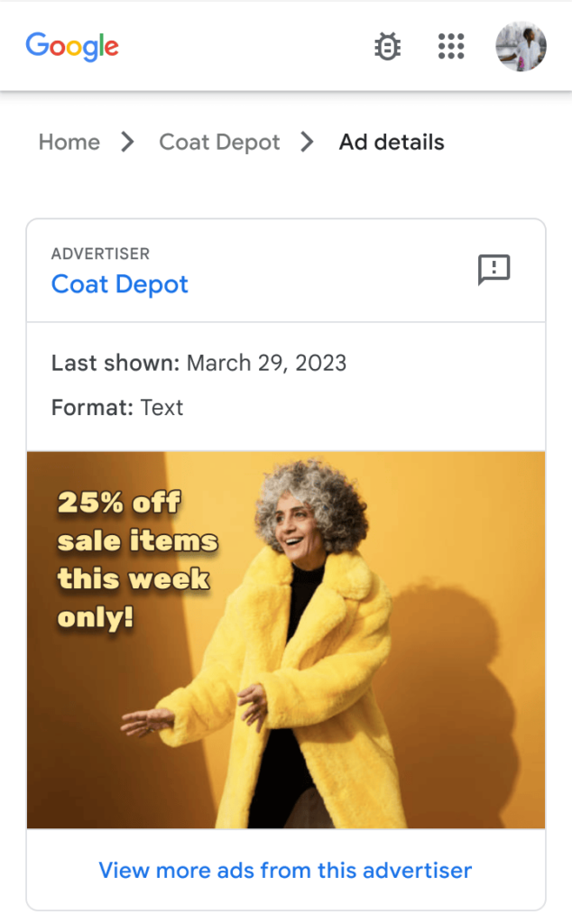The width and height of the screenshot is (572, 924).
Task: Click the "Format:" label
Action: 93,408
